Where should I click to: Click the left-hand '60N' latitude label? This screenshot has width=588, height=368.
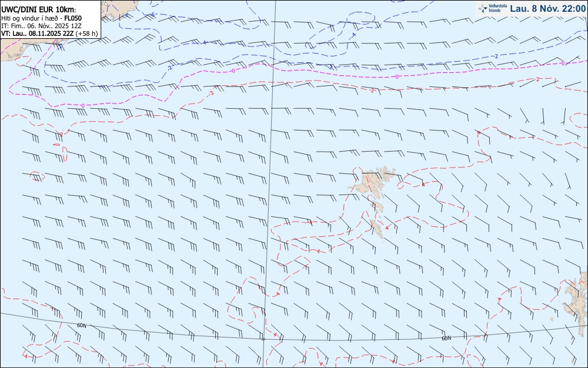pyautogui.click(x=81, y=325)
